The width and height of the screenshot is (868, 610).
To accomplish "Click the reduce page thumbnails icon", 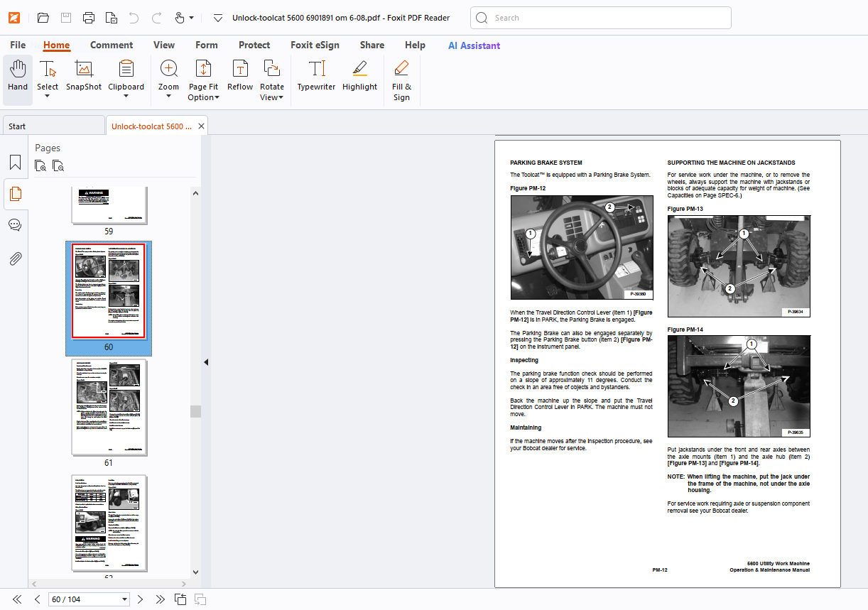I will (58, 166).
